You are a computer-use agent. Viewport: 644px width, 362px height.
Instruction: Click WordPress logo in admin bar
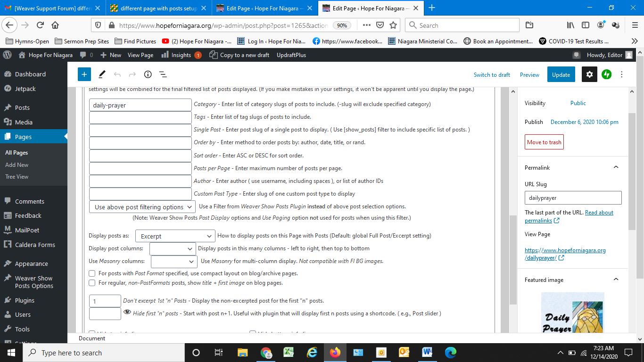click(7, 55)
